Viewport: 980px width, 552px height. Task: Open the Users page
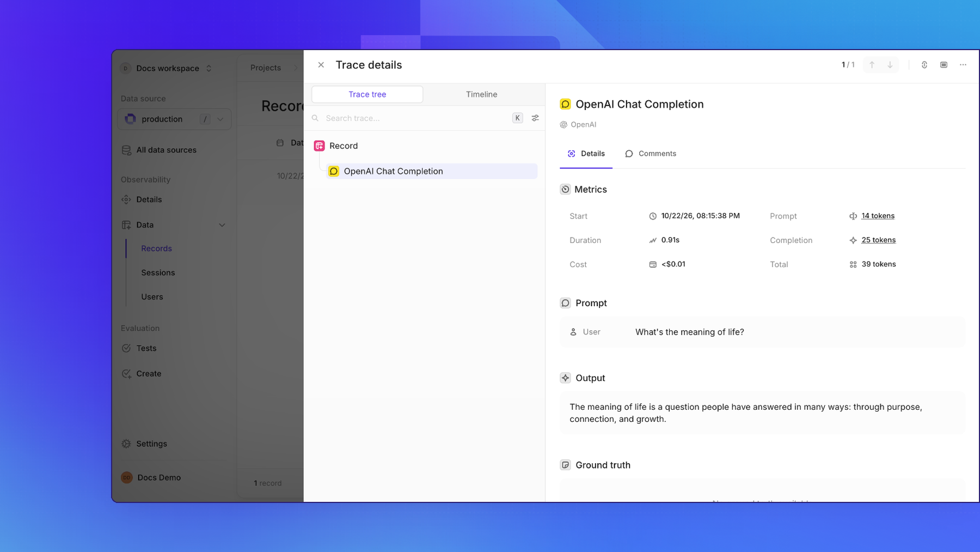[x=152, y=297]
